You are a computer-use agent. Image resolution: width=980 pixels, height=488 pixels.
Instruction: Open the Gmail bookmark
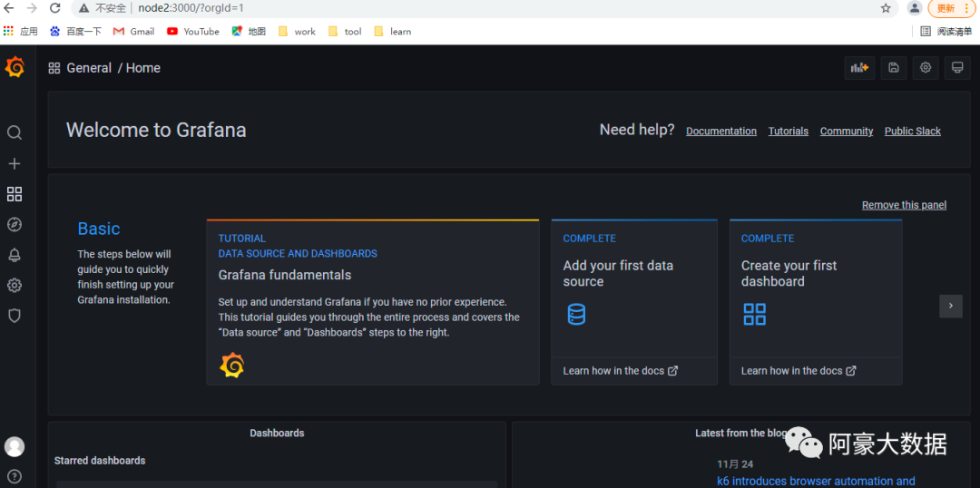coord(133,31)
